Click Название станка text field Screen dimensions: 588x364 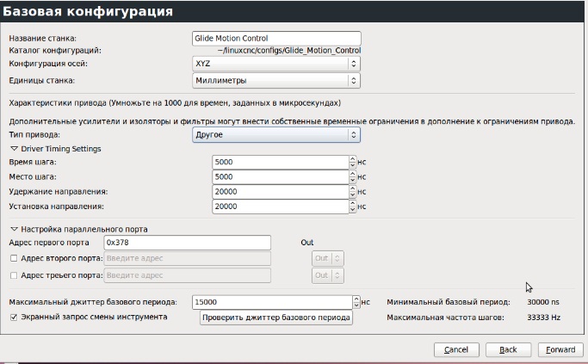(x=275, y=39)
